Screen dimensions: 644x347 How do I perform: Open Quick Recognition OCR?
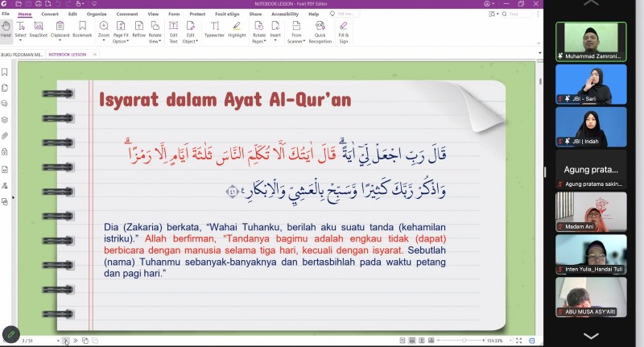320,30
